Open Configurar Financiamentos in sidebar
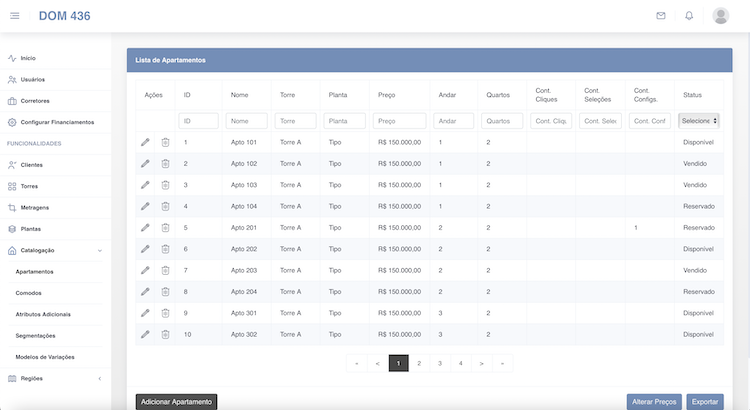The width and height of the screenshot is (750, 410). tap(55, 122)
